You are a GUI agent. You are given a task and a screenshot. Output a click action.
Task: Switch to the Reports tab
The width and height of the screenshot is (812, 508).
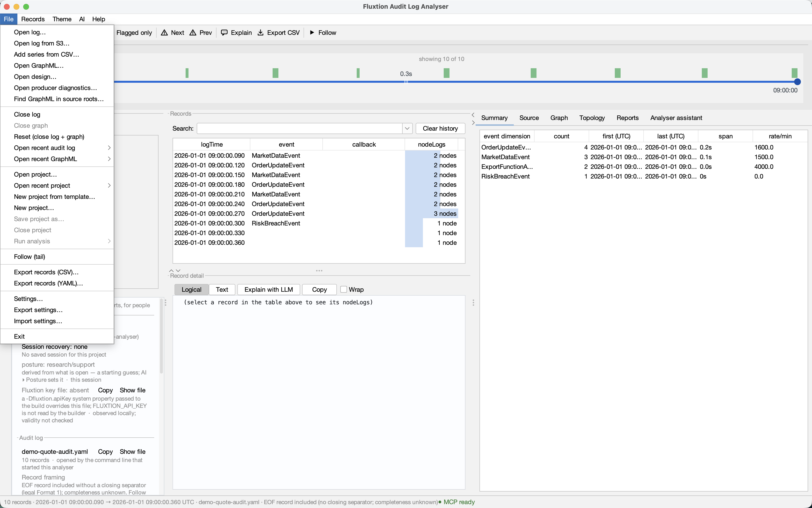click(x=627, y=118)
